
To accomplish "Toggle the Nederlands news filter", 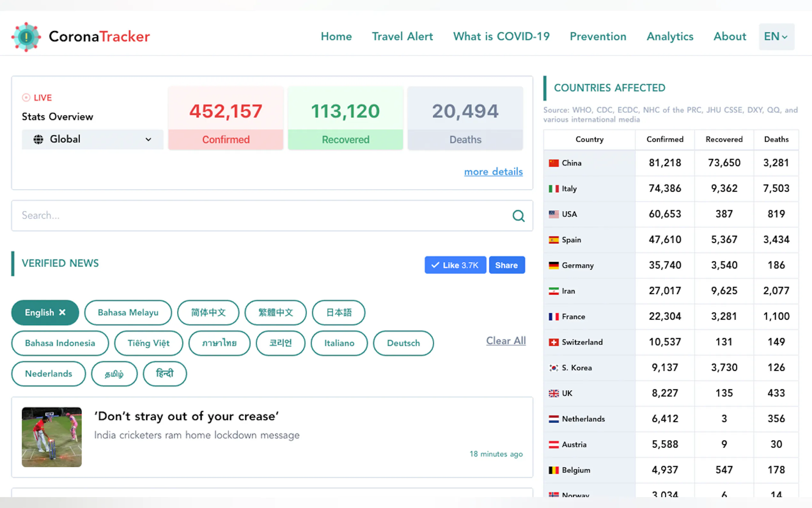I will [48, 374].
